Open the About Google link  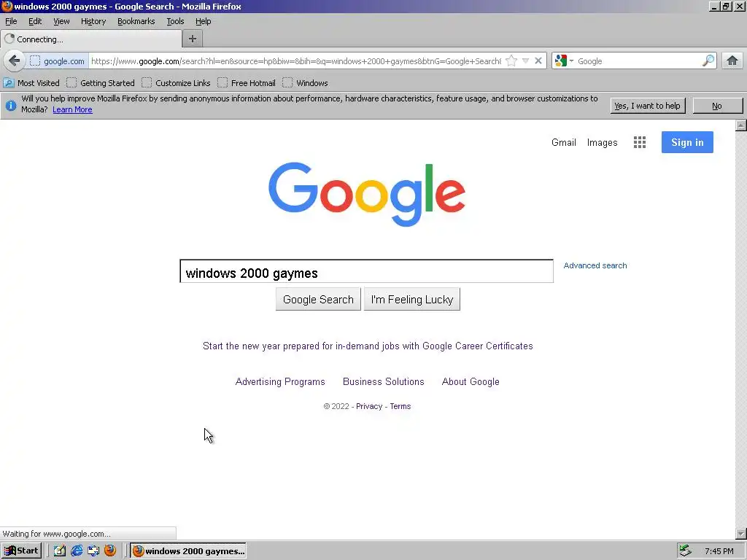[471, 381]
